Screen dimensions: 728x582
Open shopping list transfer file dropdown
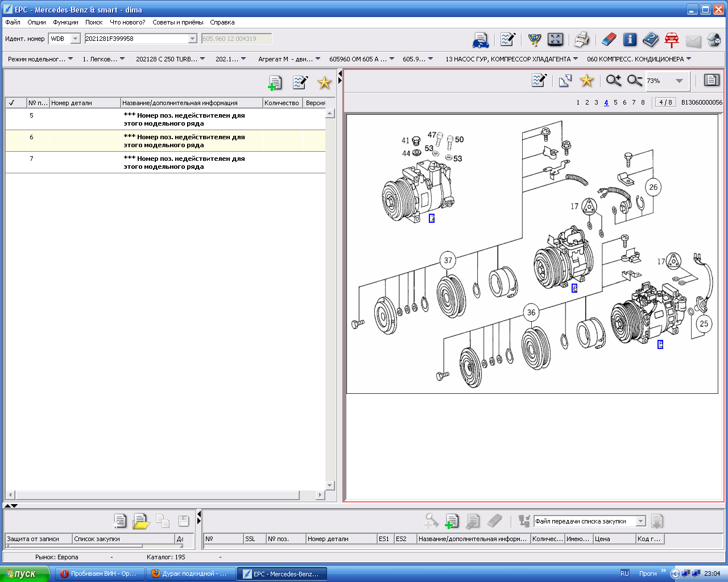pyautogui.click(x=641, y=521)
